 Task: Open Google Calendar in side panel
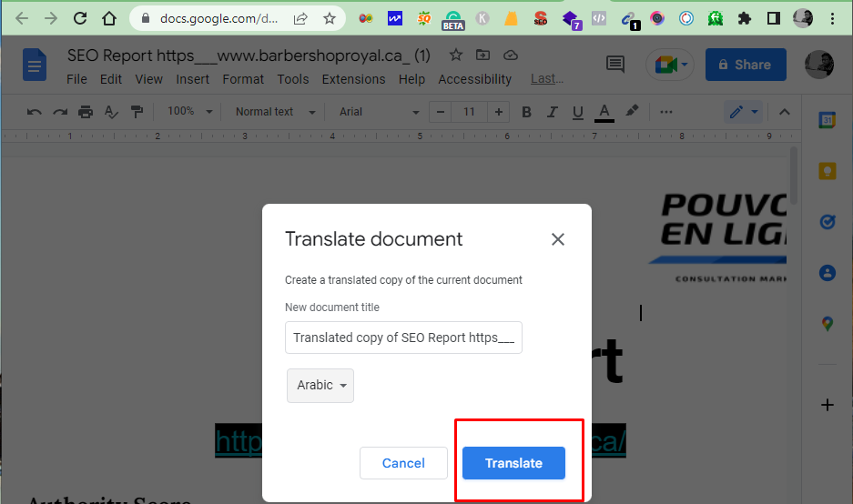pyautogui.click(x=827, y=120)
